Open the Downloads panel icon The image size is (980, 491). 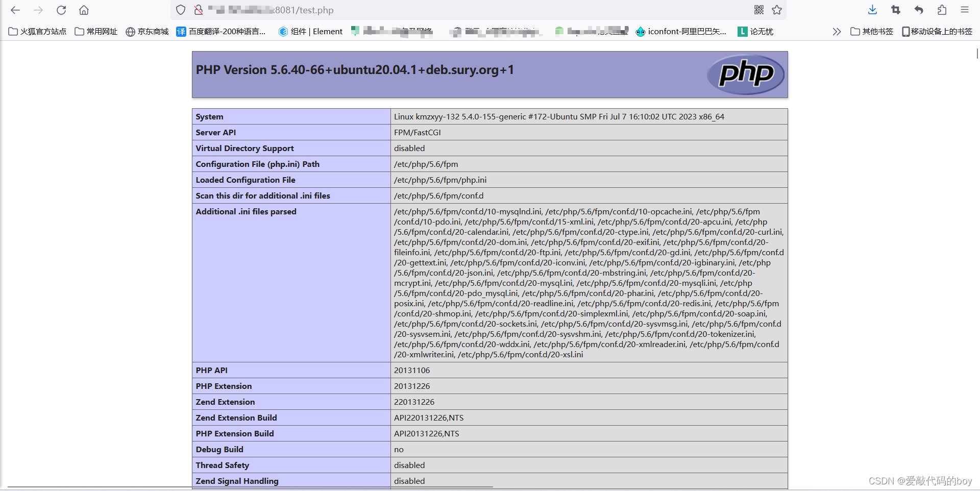(x=872, y=10)
